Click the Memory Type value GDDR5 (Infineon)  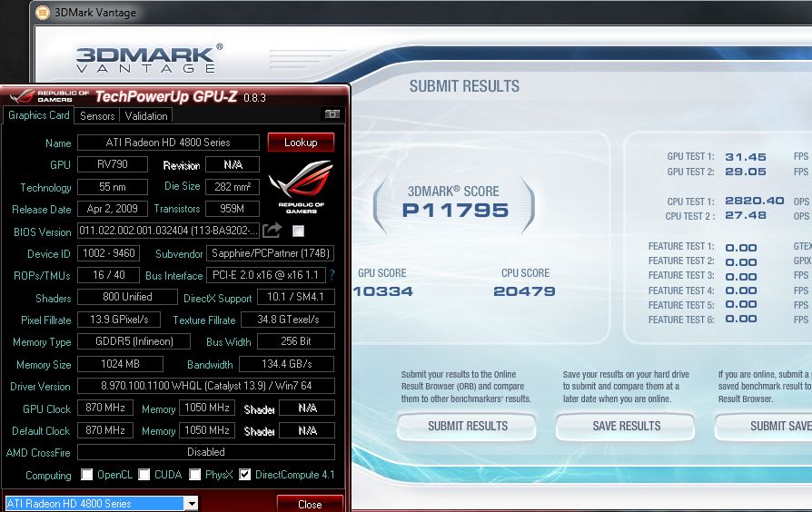click(x=134, y=341)
